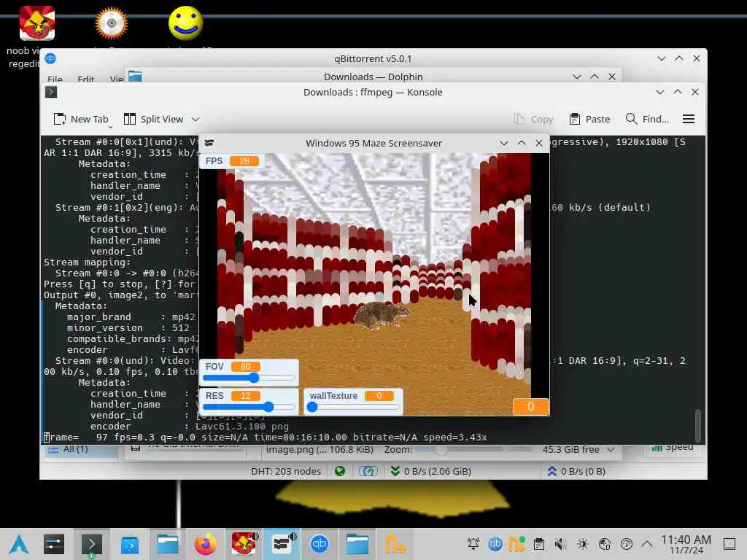This screenshot has height=560, width=747.
Task: Click DHT: 203 nodes status text
Action: pos(286,471)
